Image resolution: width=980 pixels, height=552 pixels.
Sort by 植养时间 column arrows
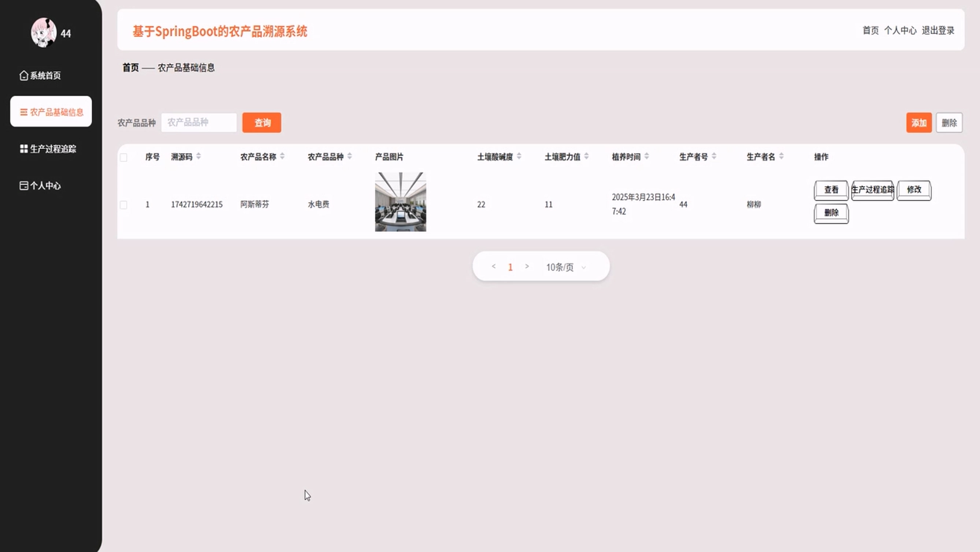[x=647, y=157]
